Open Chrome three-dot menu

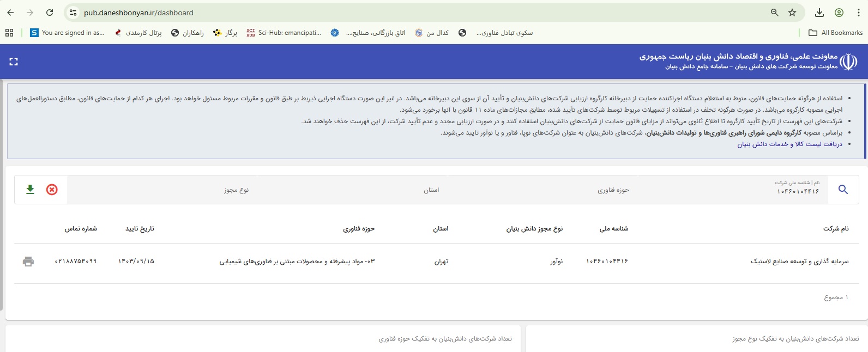858,13
